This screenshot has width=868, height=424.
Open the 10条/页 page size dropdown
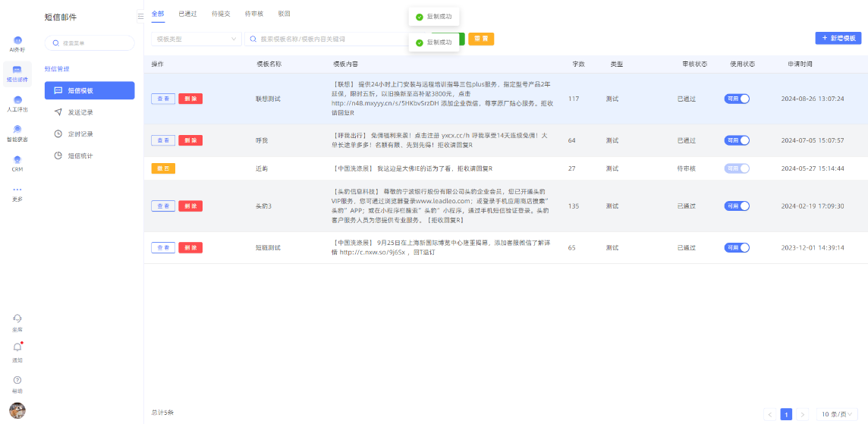tap(837, 414)
